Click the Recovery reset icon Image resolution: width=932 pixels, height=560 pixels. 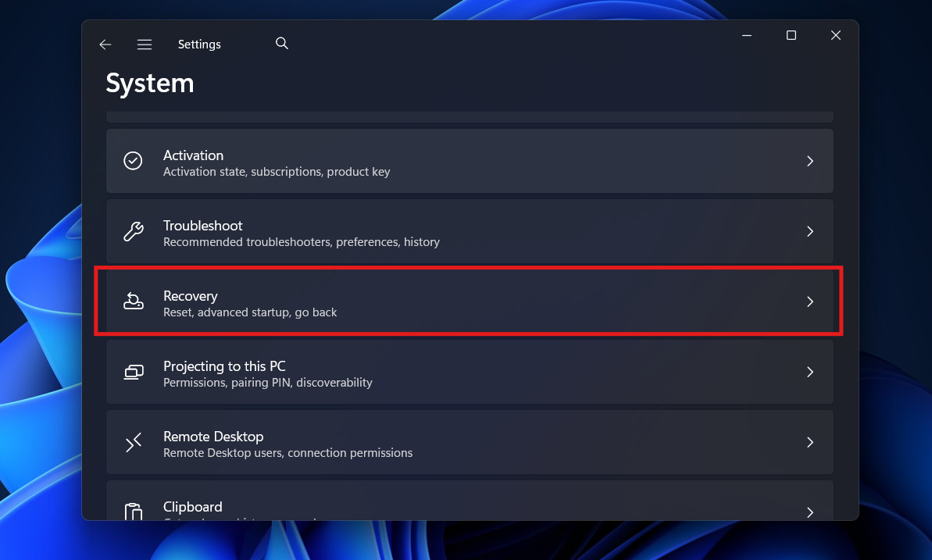[x=133, y=301]
